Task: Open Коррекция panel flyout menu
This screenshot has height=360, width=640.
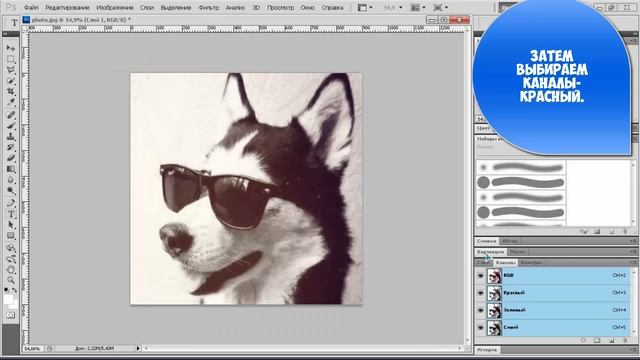Action: pos(633,252)
